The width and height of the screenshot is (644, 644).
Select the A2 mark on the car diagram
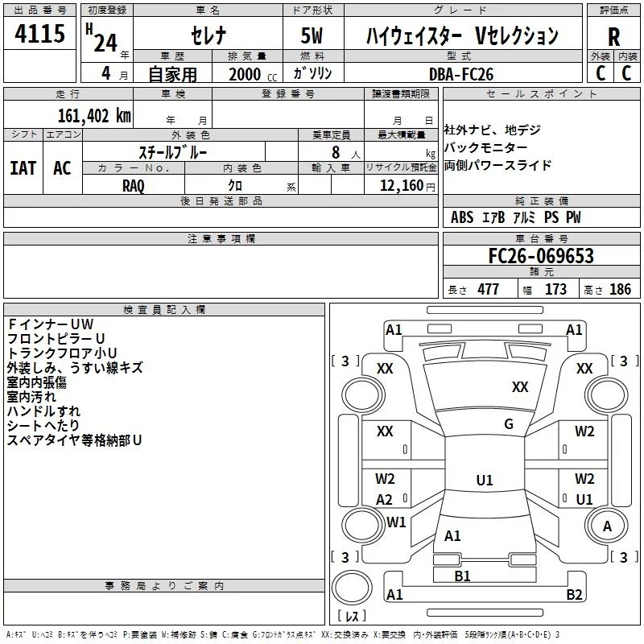385,499
